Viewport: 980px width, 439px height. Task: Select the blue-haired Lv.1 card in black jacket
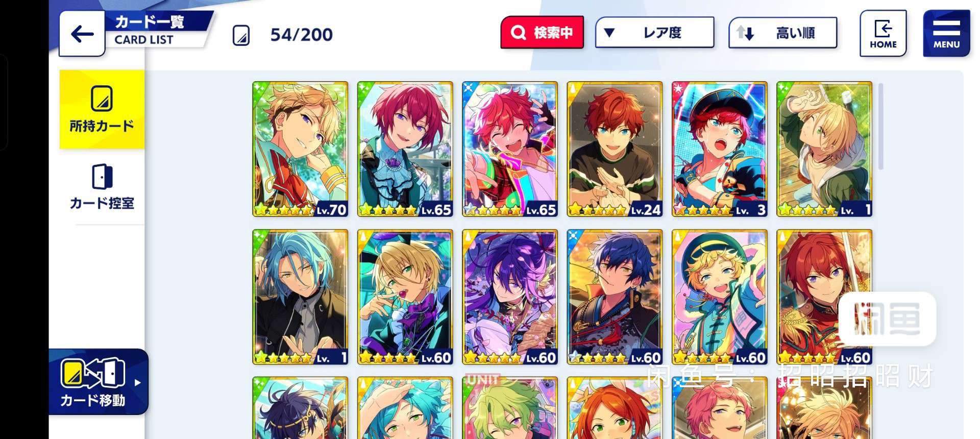[300, 297]
